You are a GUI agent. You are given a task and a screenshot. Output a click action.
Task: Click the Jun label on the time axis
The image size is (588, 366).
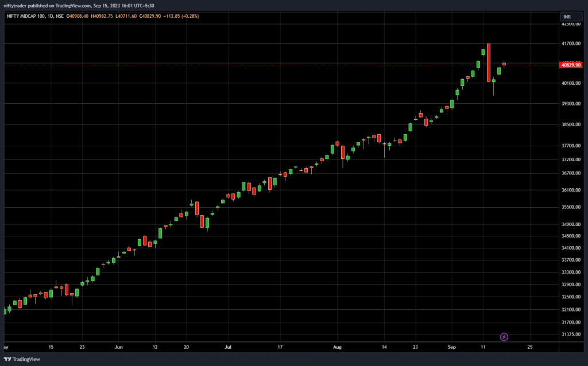(118, 347)
